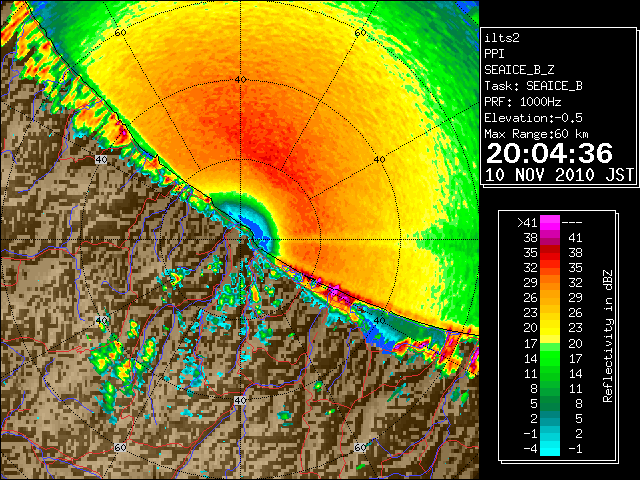
Task: Click the '10 NOV 2010 JST' date
Action: tap(559, 175)
